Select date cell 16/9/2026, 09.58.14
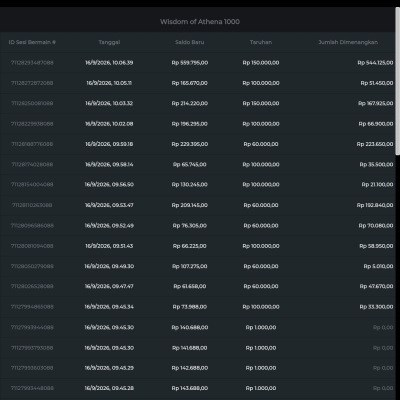Image resolution: width=400 pixels, height=400 pixels. point(109,164)
